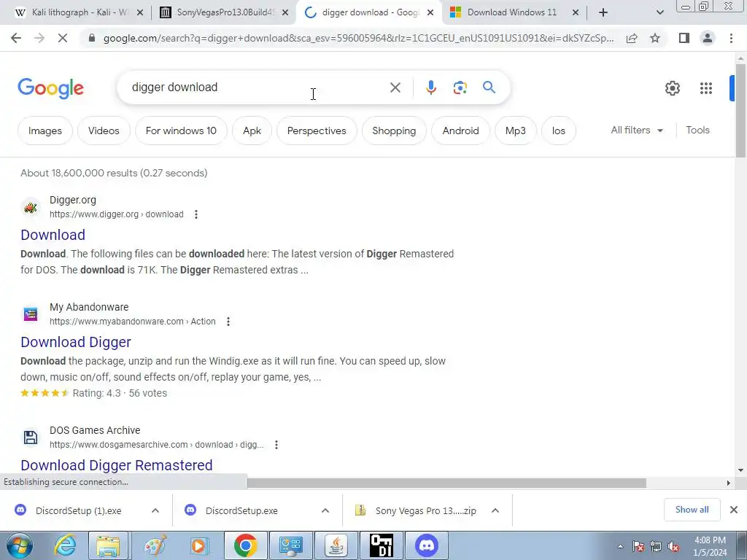Open the search Tools button
Screen dimensions: 747x560
click(697, 130)
